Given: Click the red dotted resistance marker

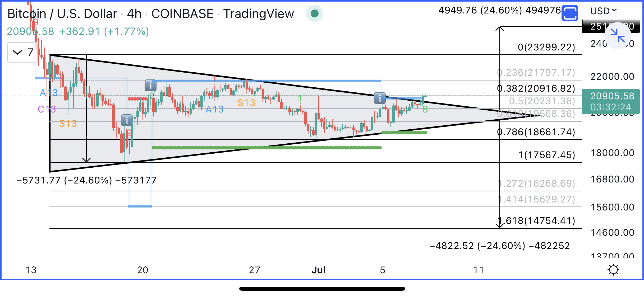Looking at the screenshot, I should (137, 99).
